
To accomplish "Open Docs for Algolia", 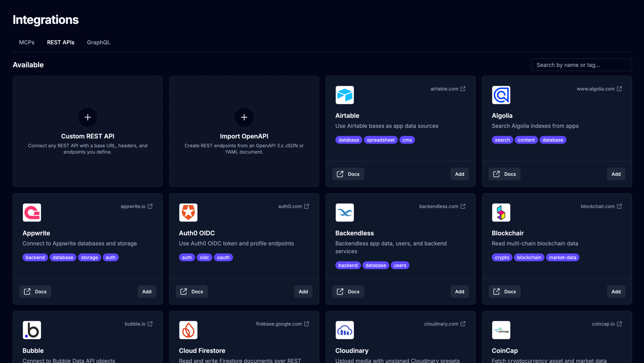I will point(504,174).
